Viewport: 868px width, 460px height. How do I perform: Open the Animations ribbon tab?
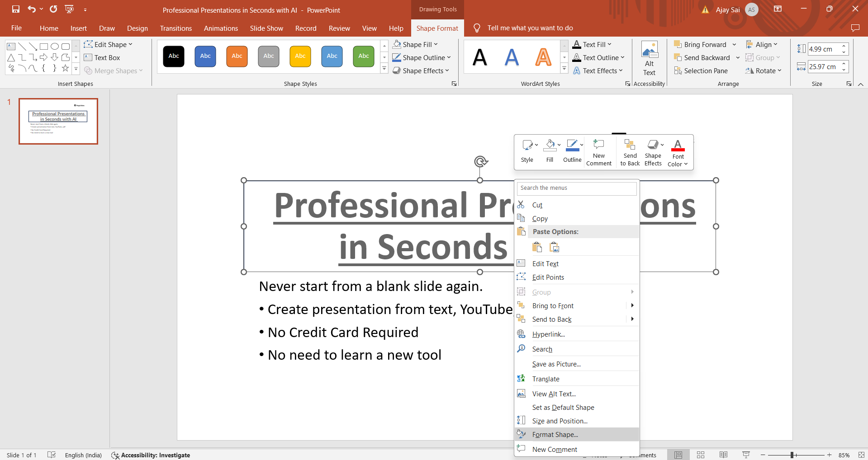pos(221,28)
